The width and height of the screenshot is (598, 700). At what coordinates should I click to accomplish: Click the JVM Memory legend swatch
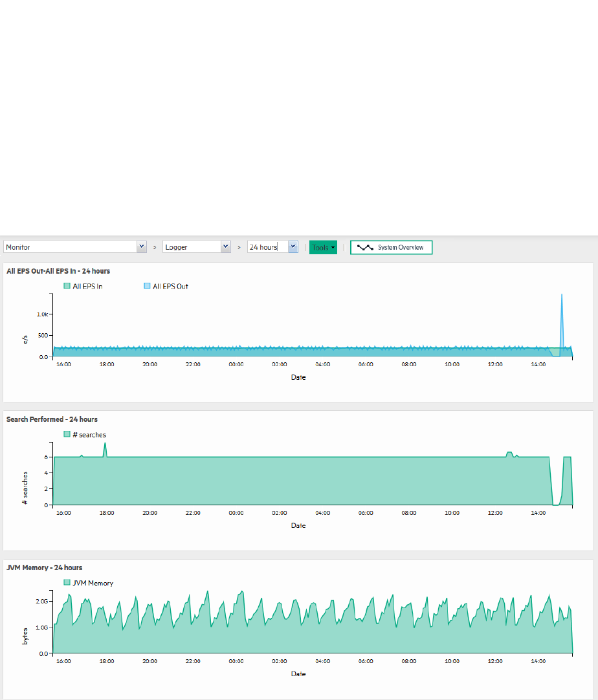coord(67,582)
